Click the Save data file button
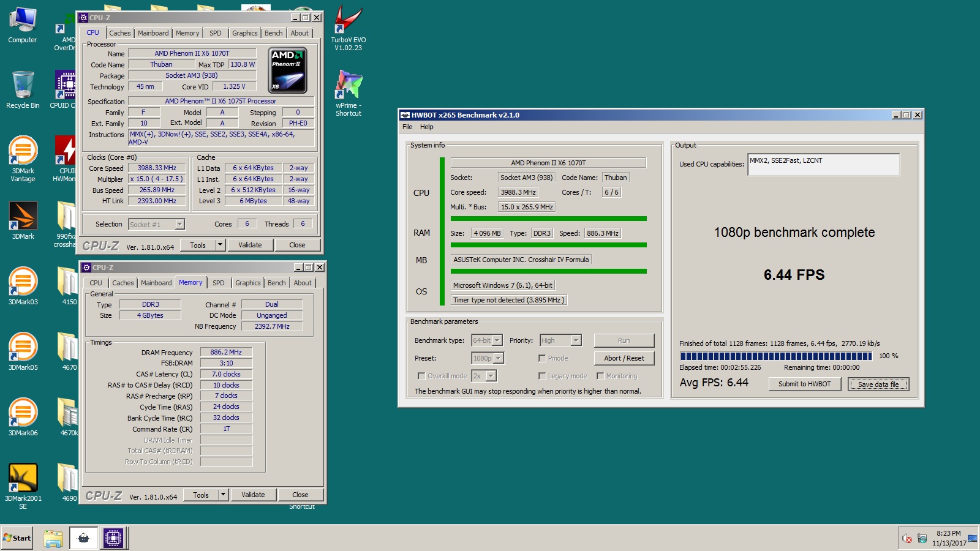This screenshot has height=551, width=980. click(x=878, y=384)
